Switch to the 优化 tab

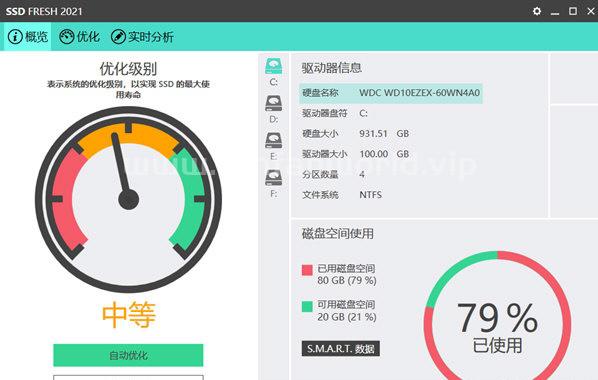click(79, 37)
